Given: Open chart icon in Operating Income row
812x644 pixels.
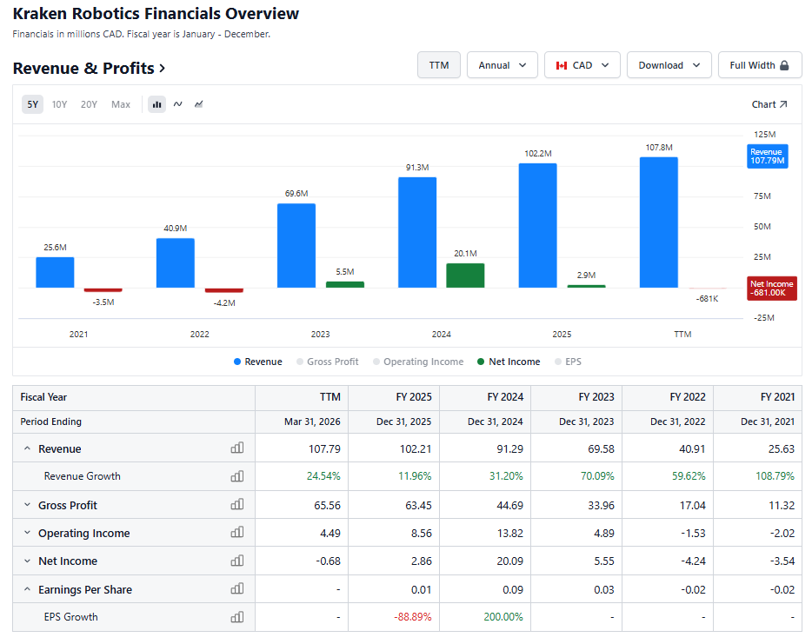Looking at the screenshot, I should (237, 533).
